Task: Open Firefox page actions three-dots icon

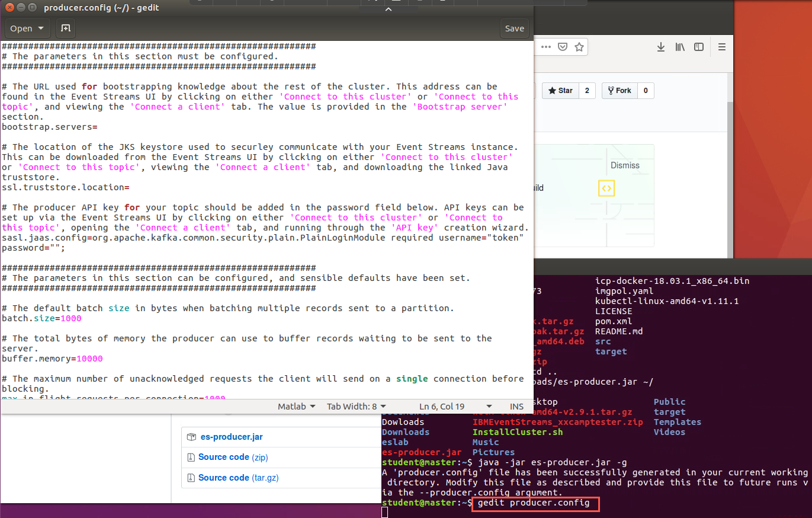Action: [x=546, y=47]
